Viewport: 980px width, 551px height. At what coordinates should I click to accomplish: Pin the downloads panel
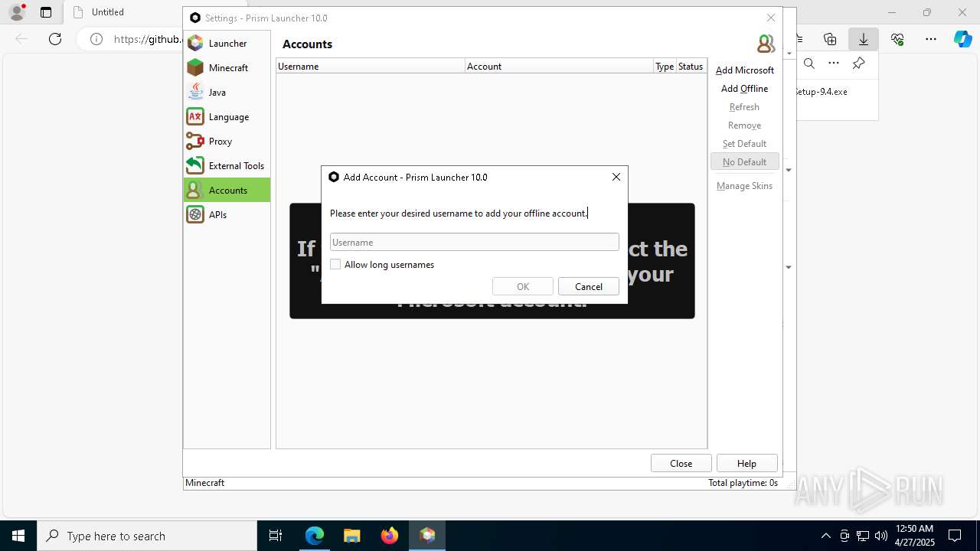pos(859,64)
